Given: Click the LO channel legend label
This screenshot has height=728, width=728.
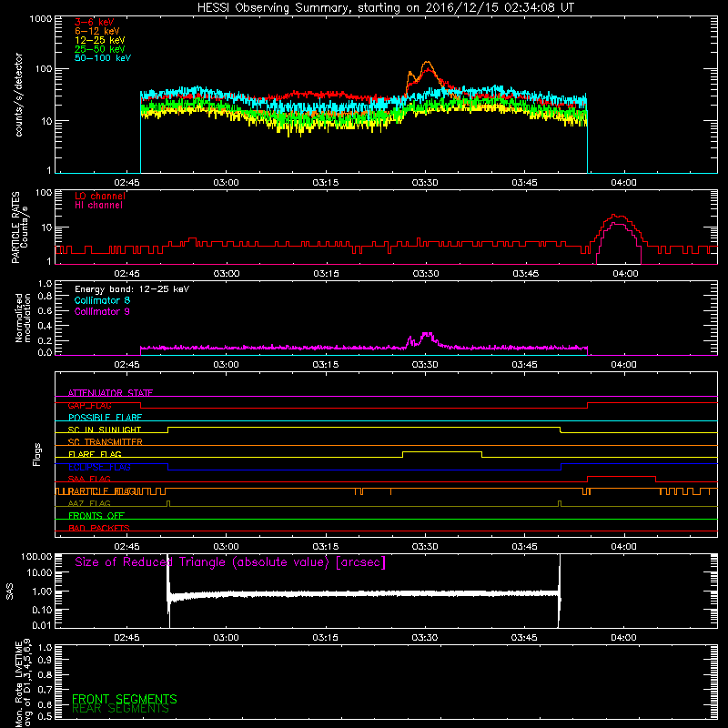Looking at the screenshot, I should click(100, 196).
